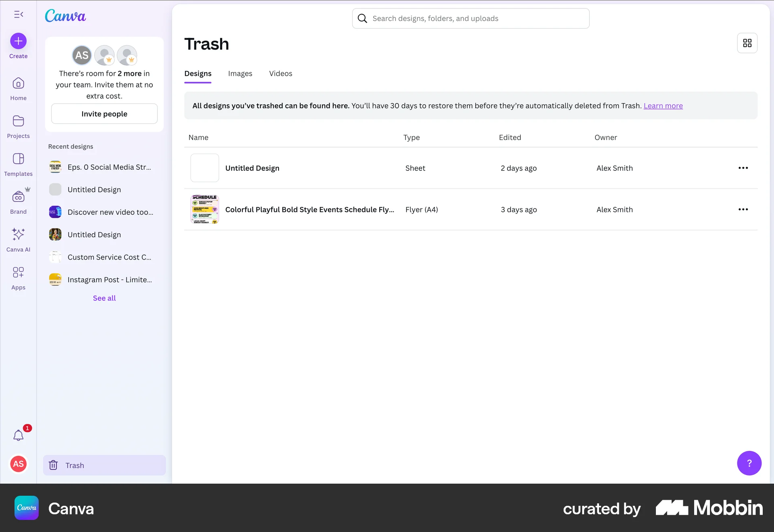Open options menu for Untitled Design sheet

point(743,168)
